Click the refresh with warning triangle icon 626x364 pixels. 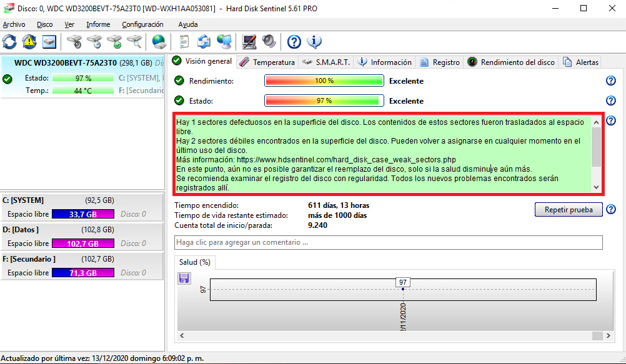pyautogui.click(x=29, y=41)
